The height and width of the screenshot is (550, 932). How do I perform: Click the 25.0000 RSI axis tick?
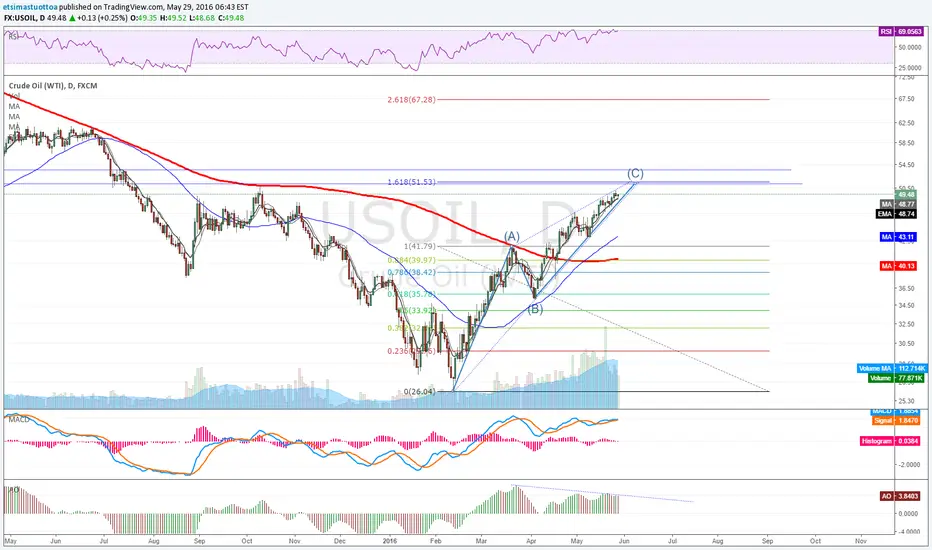pos(910,68)
